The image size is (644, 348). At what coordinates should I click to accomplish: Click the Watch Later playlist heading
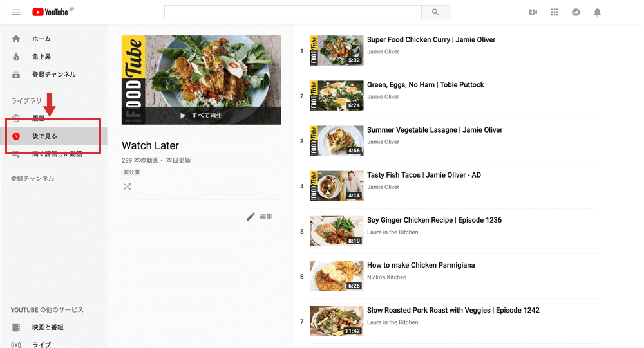click(150, 145)
